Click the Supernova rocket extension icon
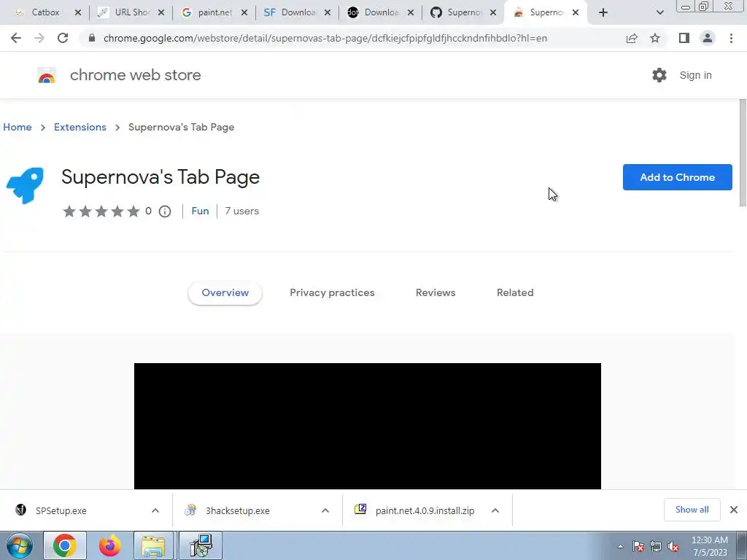The image size is (747, 560). (x=26, y=185)
